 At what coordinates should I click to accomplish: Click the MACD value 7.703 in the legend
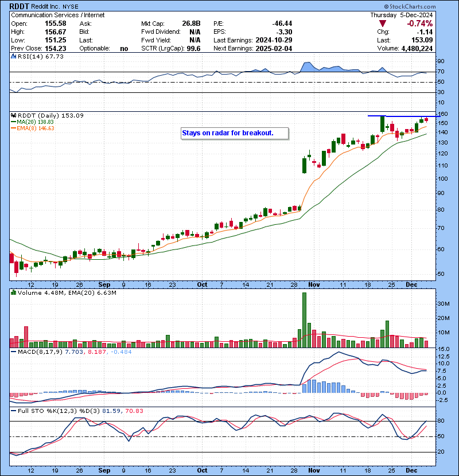pos(74,352)
